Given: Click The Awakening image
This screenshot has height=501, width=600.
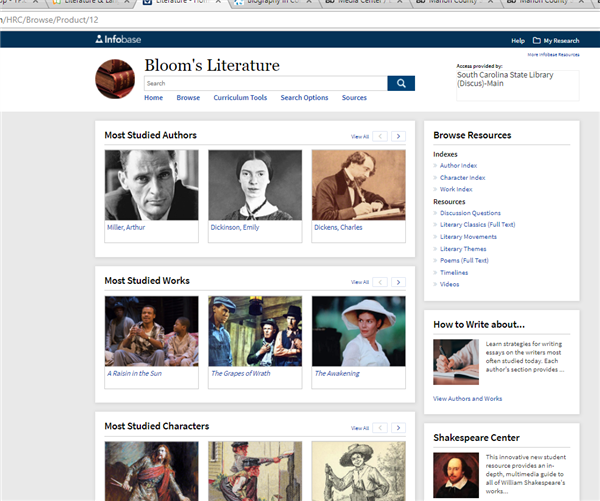Looking at the screenshot, I should [x=359, y=331].
